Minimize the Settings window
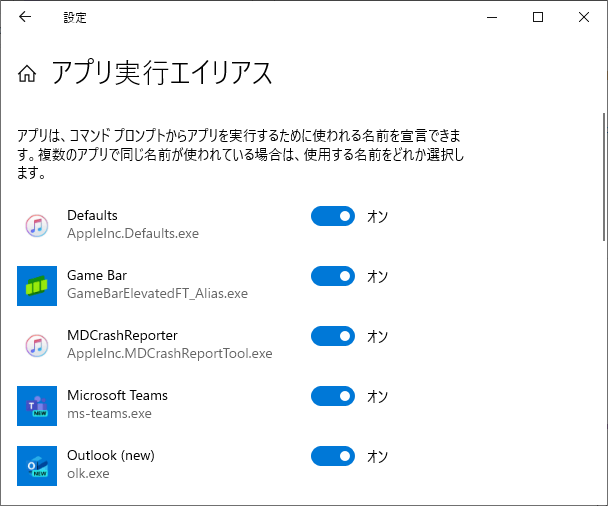Screen dimensions: 608x506 click(x=492, y=17)
